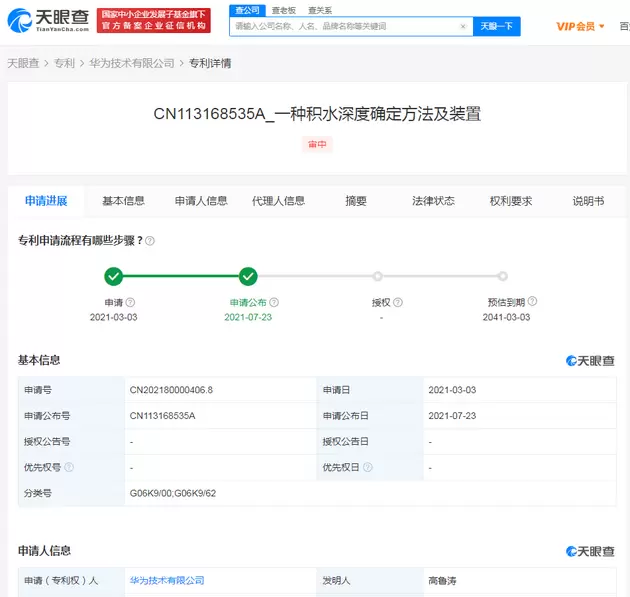The image size is (630, 597).
Task: Click the green 申请公布 timeline checkmark
Action: point(248,276)
